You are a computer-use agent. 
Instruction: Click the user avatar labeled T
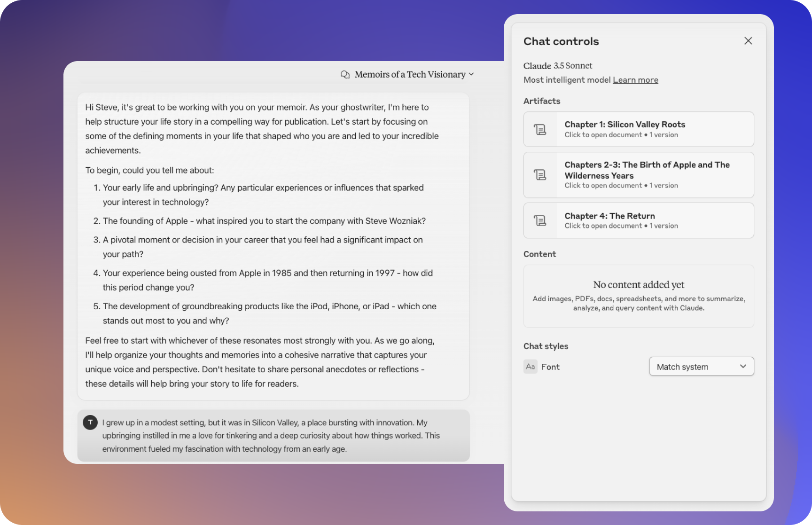(90, 422)
